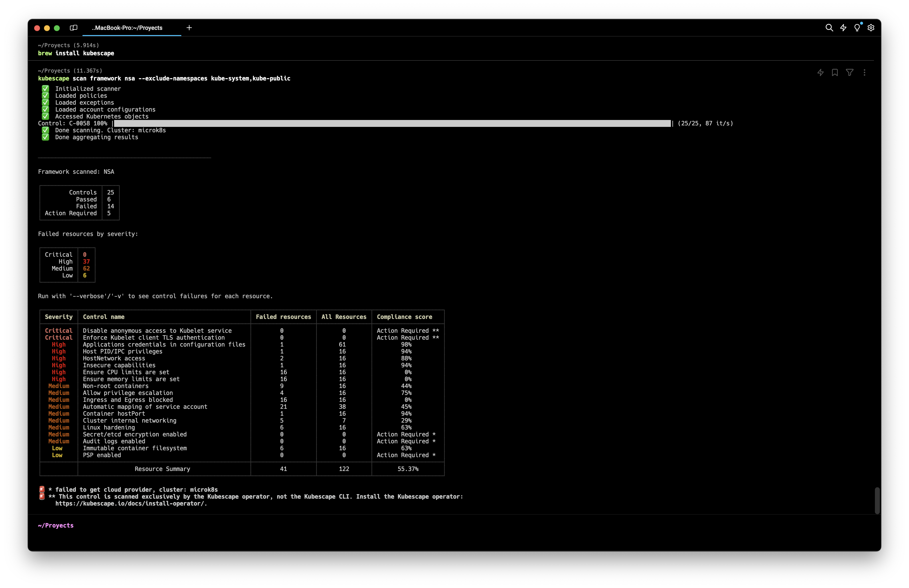
Task: Click the 'Failed resources' column header
Action: 283,317
